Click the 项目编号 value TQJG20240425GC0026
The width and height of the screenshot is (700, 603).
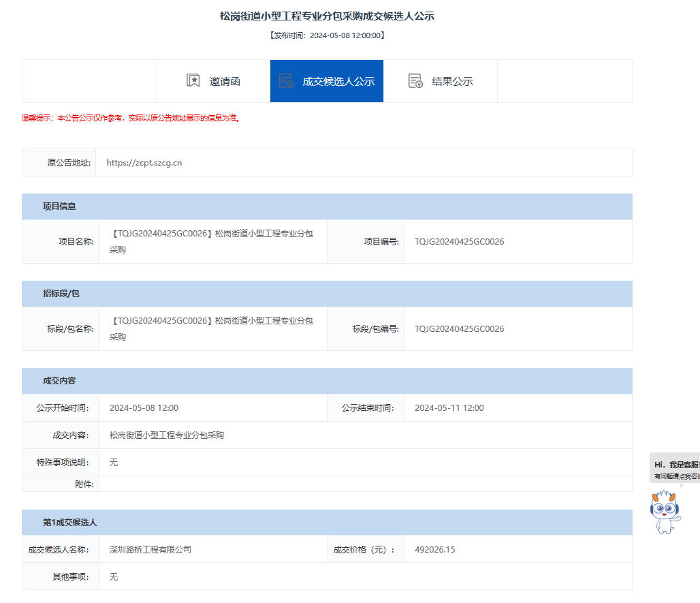click(460, 242)
